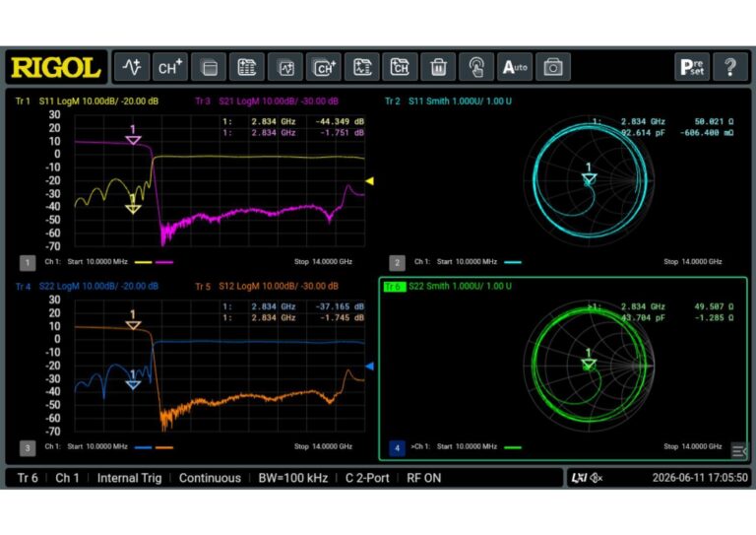Select trace Tr 1 S11 LogM label

(x=87, y=101)
